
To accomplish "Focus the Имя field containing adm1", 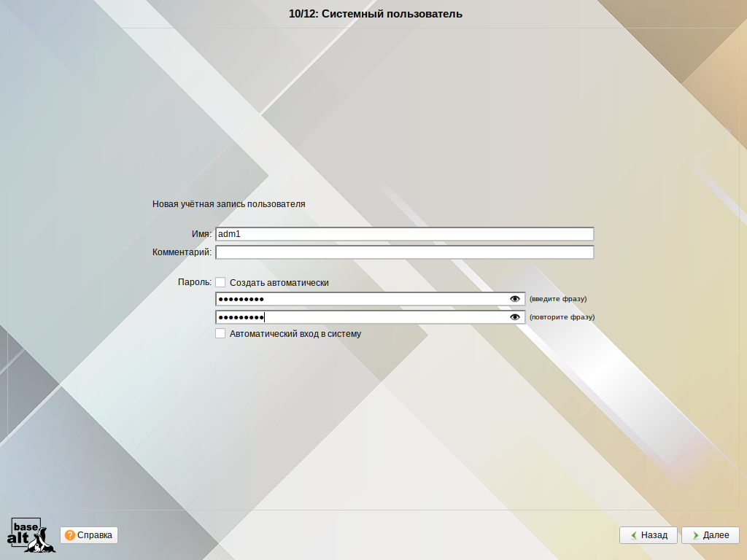I will (x=404, y=234).
